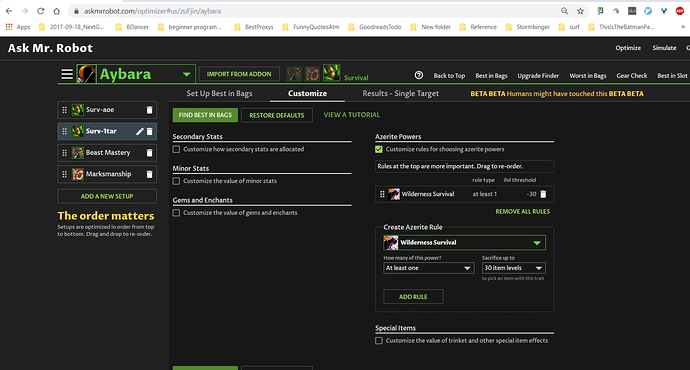This screenshot has width=690, height=370.
Task: Enable customize trinket and special item effects
Action: 379,341
